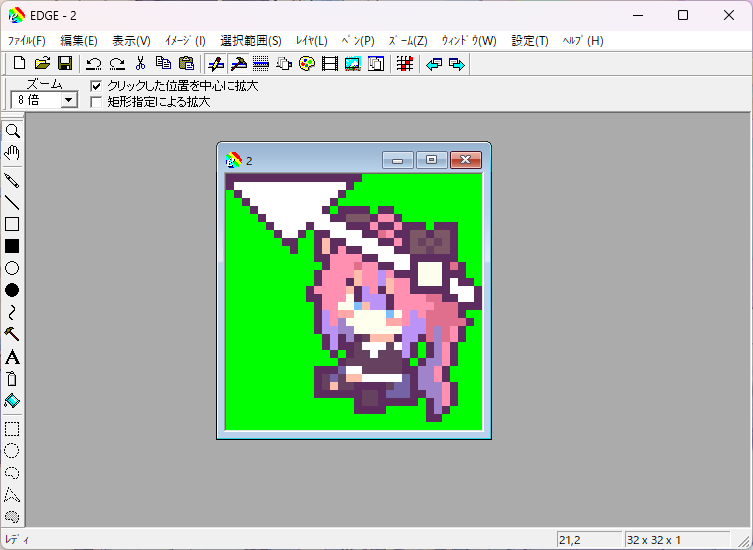Open the 設定(T) menu
The image size is (753, 550).
[530, 41]
